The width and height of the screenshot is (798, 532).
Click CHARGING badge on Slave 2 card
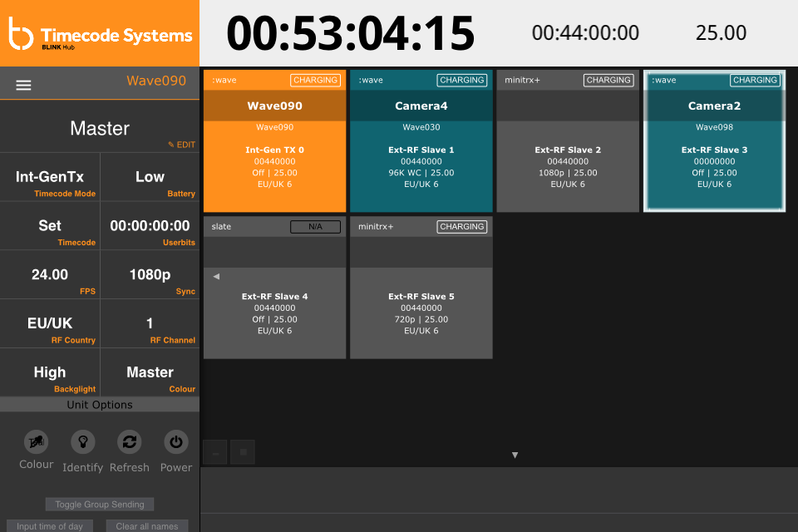pos(608,80)
